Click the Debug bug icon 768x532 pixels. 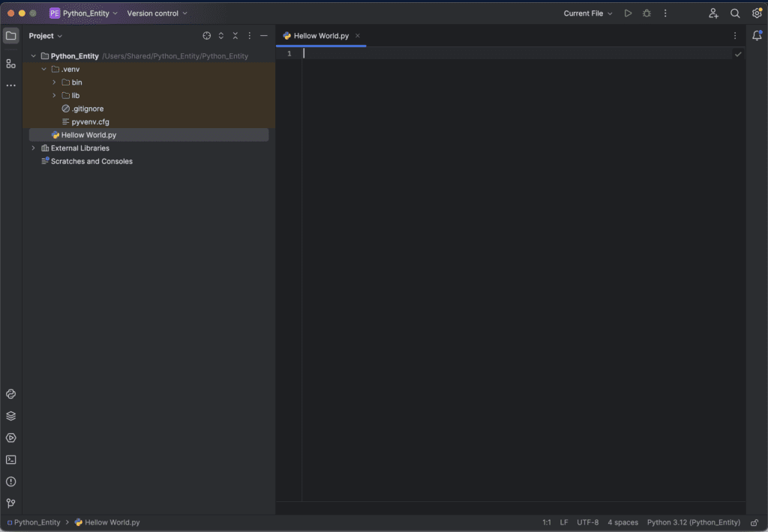click(646, 13)
